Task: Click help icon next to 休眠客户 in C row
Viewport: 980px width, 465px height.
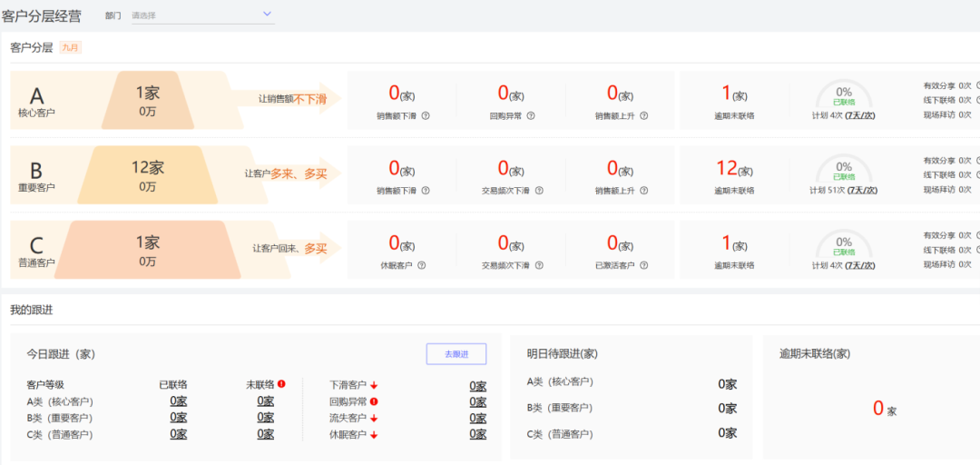Action: click(422, 265)
